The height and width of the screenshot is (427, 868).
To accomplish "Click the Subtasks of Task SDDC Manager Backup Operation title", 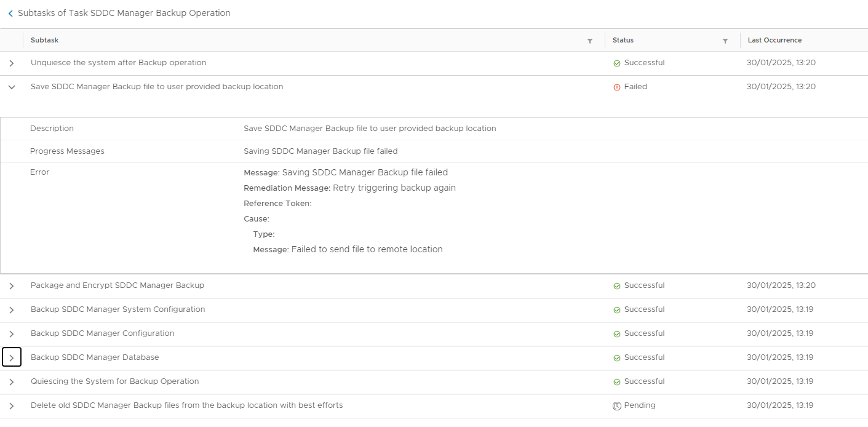I will (x=124, y=13).
